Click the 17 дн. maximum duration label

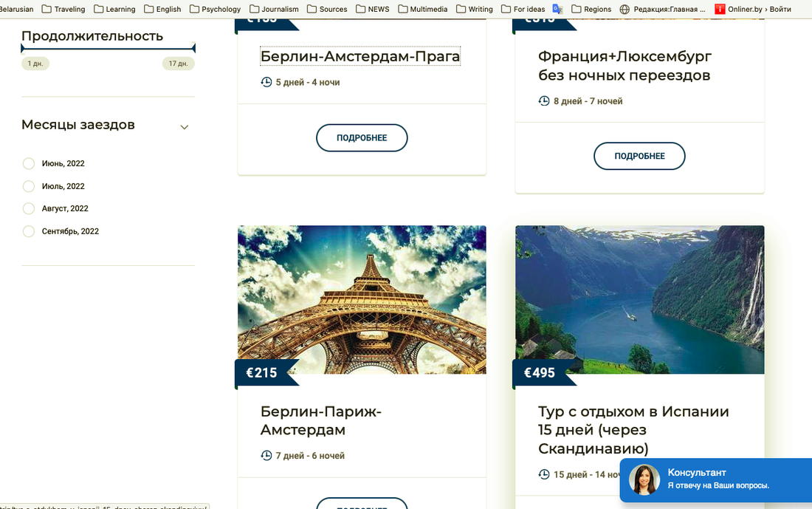coord(178,64)
